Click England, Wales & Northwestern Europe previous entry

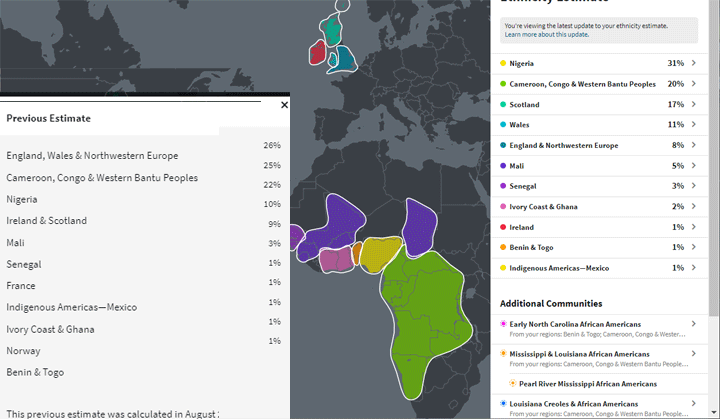coord(92,156)
